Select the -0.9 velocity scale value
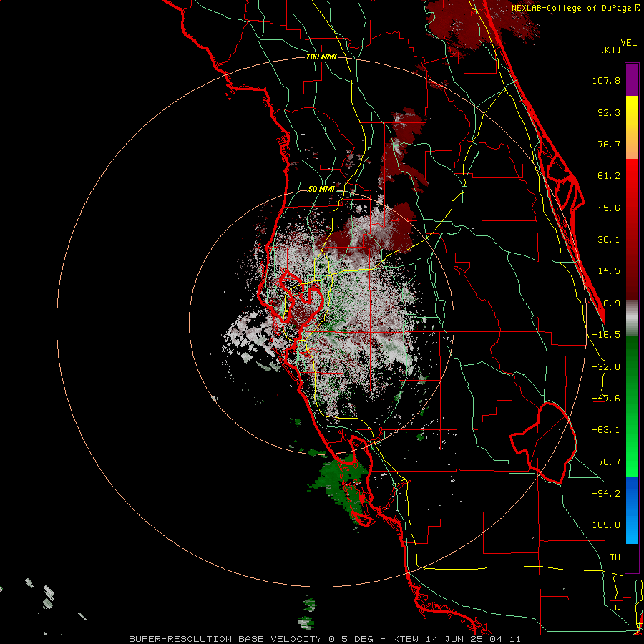Image resolution: width=644 pixels, height=644 pixels. click(609, 303)
